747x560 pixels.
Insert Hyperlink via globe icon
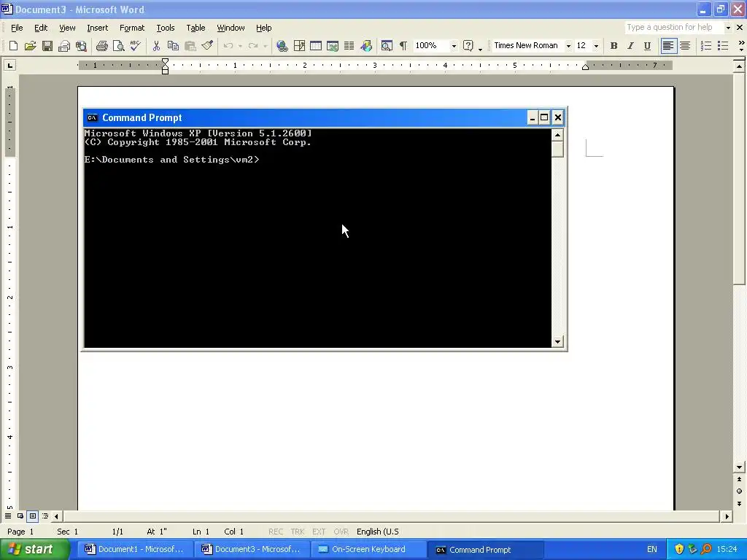(282, 46)
